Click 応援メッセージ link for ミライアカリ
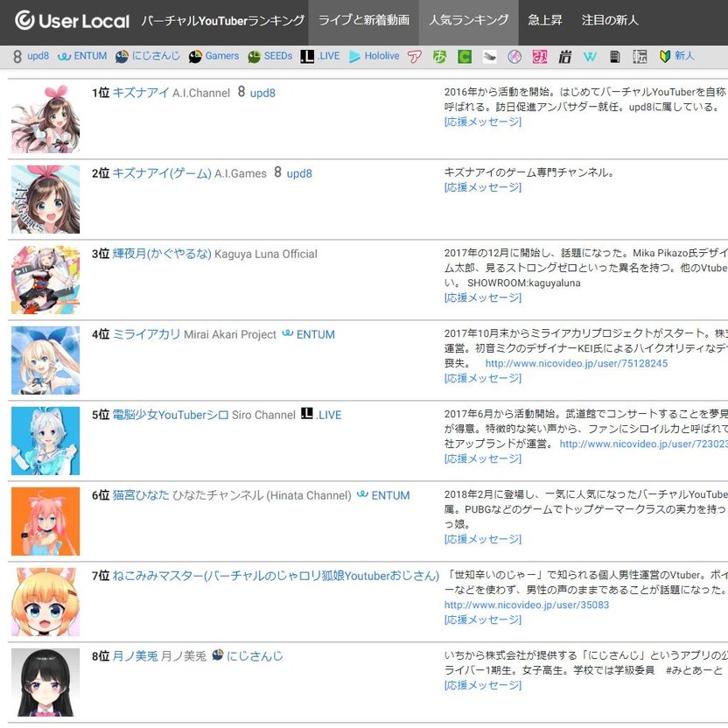Image resolution: width=728 pixels, height=728 pixels. [483, 378]
